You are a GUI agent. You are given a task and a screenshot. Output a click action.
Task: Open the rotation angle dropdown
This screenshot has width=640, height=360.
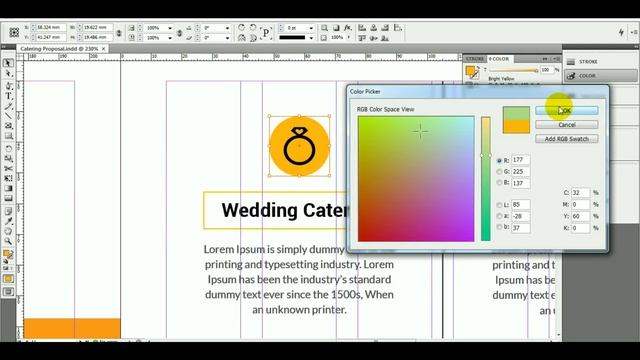coord(227,28)
